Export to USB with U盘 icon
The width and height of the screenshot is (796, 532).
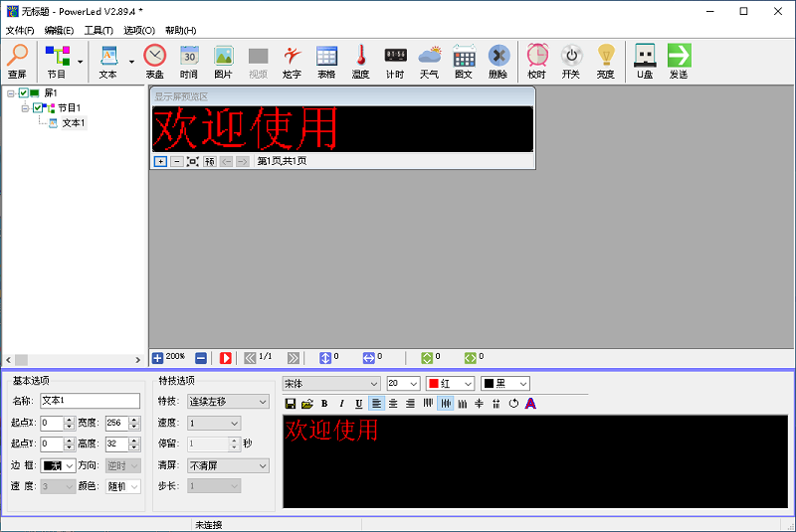point(645,61)
